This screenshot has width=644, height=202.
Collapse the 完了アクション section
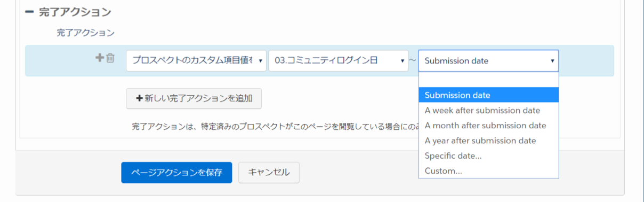point(29,12)
